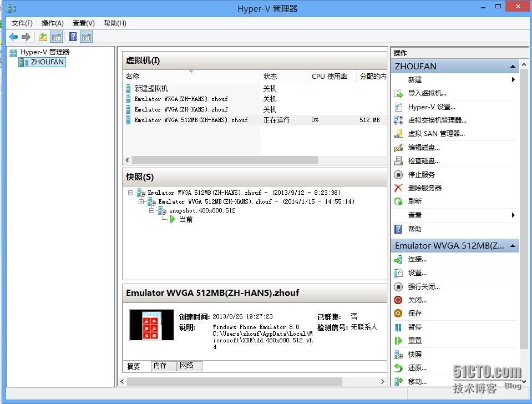Click the red 关闭 shutdown icon
The width and height of the screenshot is (532, 404).
click(398, 300)
